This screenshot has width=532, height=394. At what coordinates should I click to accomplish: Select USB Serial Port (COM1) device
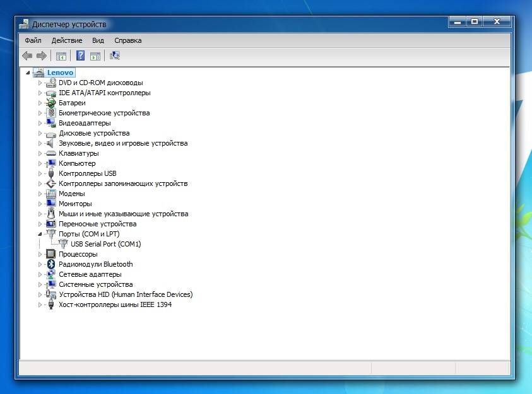(105, 244)
